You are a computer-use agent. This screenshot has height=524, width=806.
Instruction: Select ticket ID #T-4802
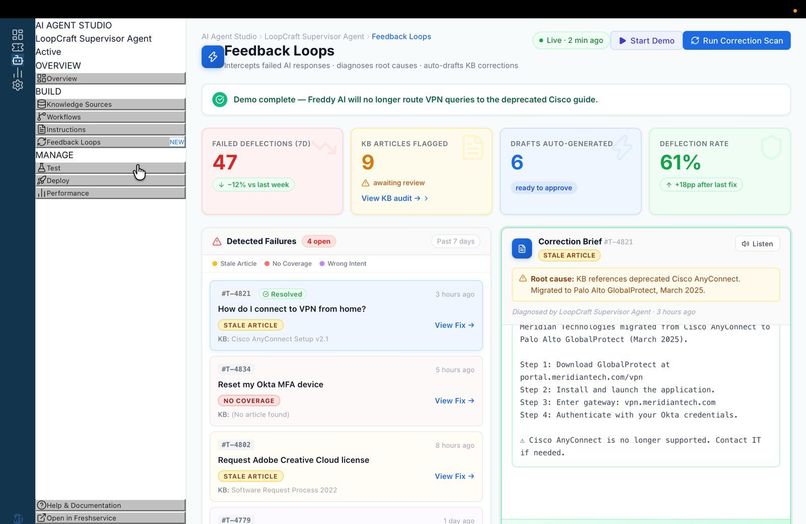coord(236,445)
